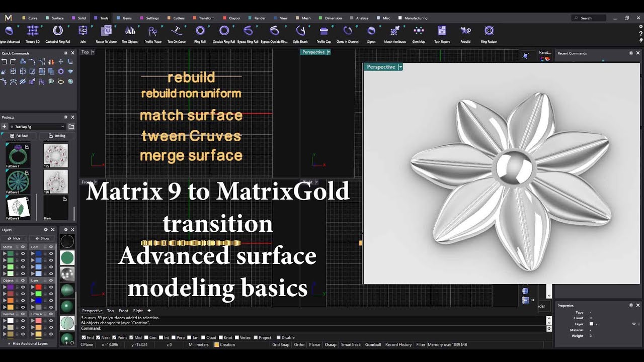
Task: Enable the Quad osnap checkbox
Action: click(x=203, y=337)
